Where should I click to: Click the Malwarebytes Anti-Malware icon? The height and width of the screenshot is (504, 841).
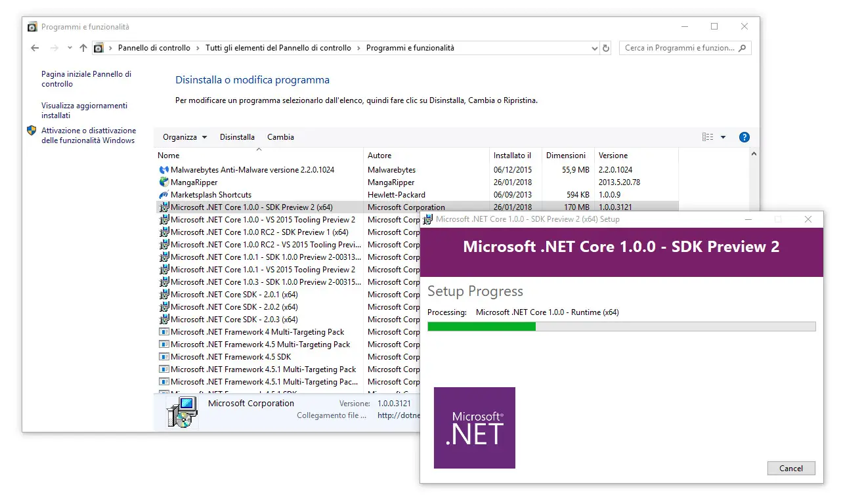pyautogui.click(x=164, y=170)
